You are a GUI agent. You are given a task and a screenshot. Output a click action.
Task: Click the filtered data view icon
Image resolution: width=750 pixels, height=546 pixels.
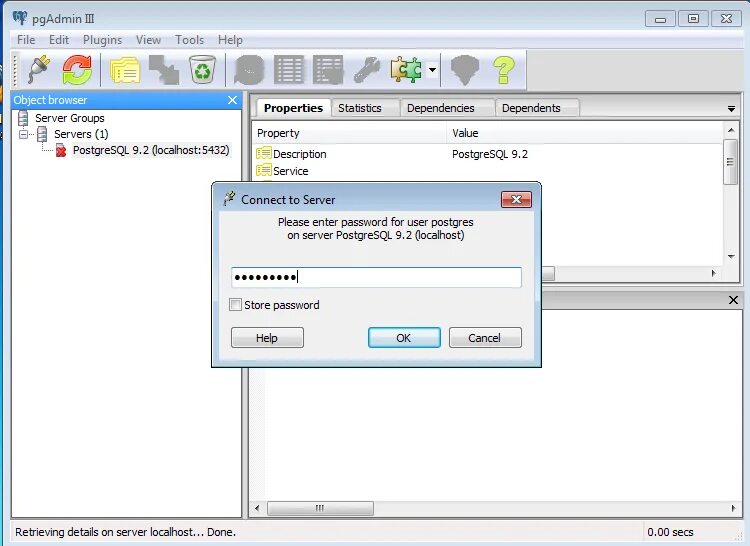tap(328, 70)
